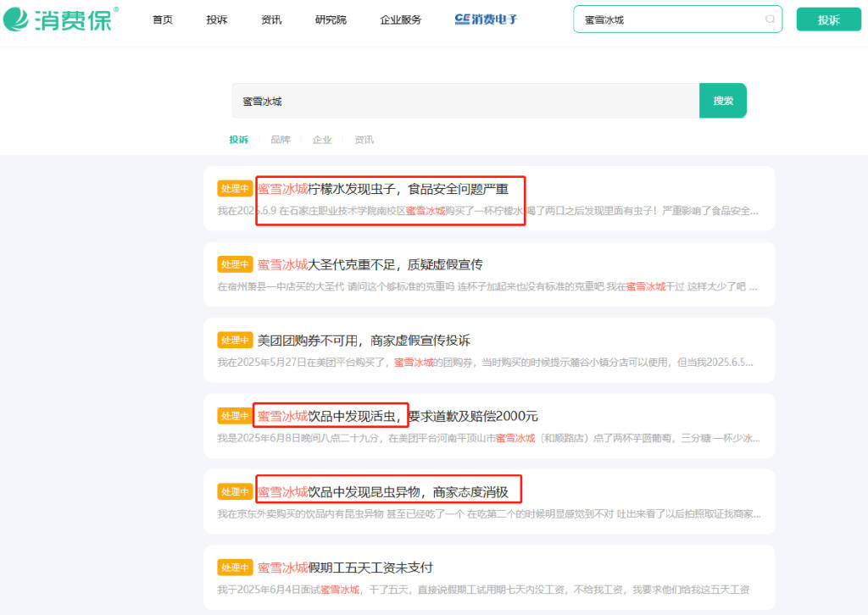
Task: Click the 消费保 logo
Action: (60, 19)
